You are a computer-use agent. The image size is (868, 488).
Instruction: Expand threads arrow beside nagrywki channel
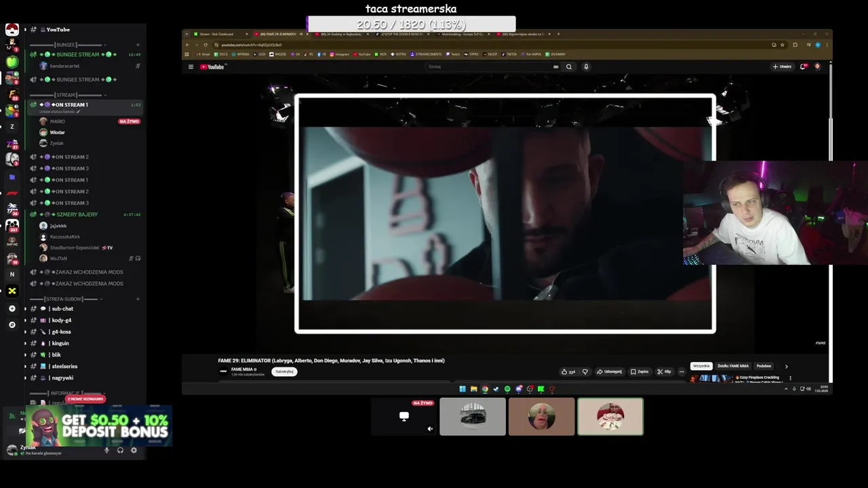[x=25, y=378]
